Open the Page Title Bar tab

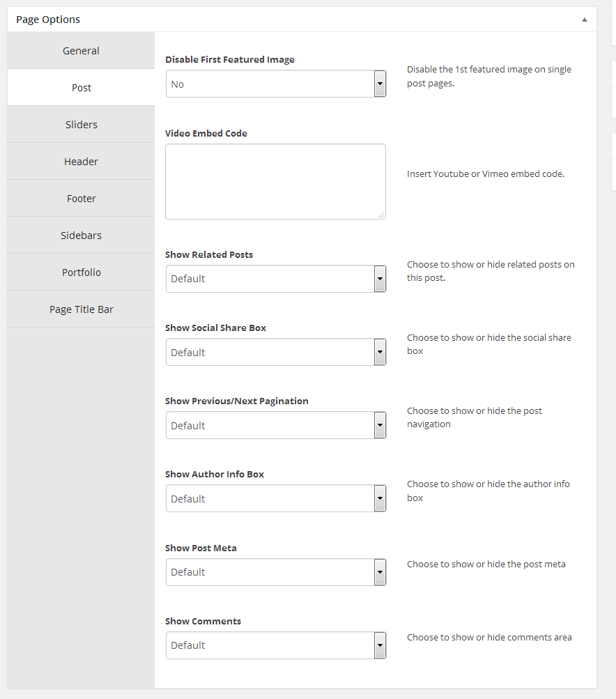[81, 309]
